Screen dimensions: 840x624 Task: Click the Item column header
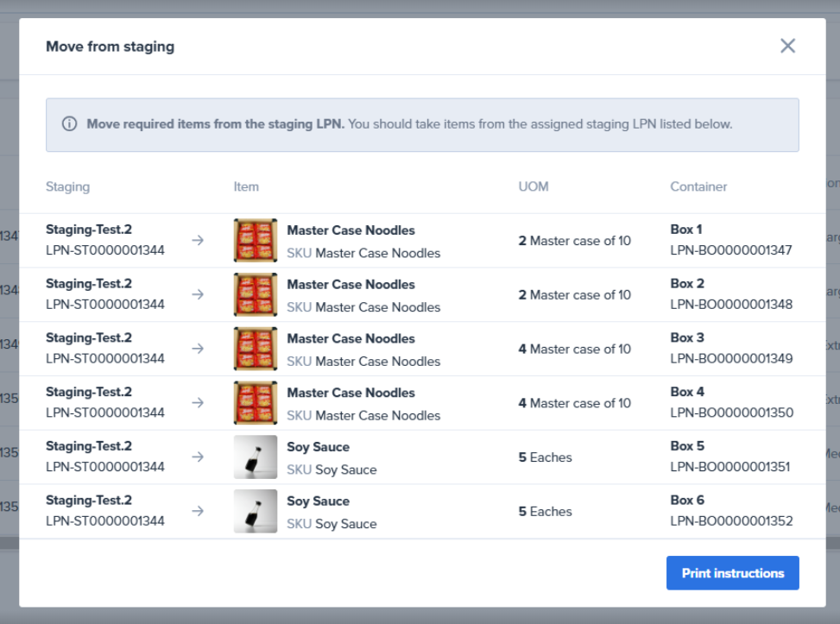click(x=246, y=186)
